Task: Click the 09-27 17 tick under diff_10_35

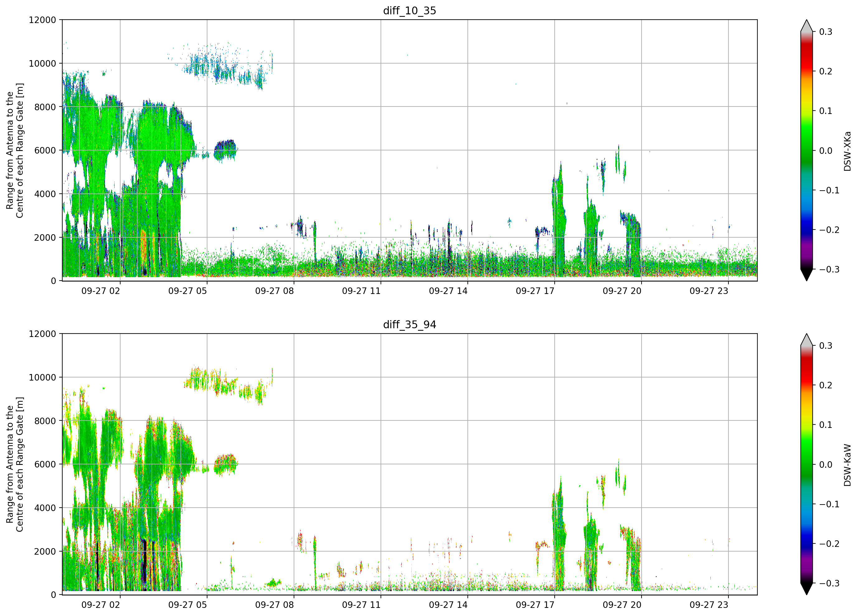Action: pos(535,291)
